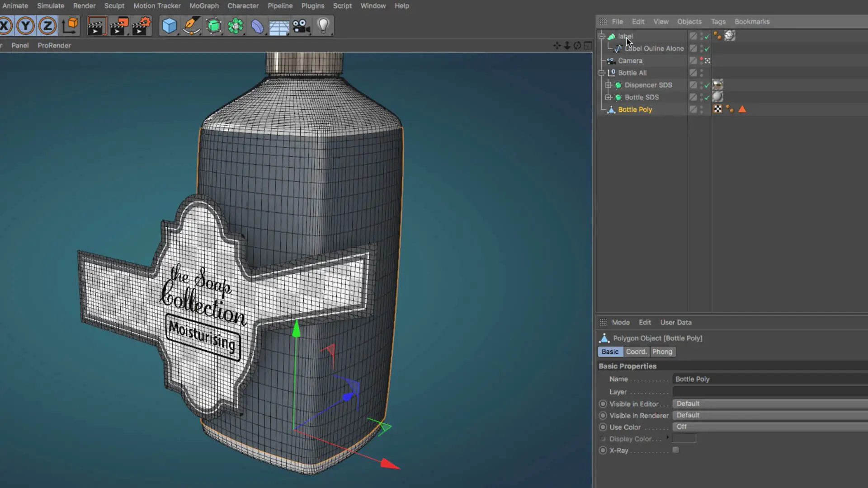The height and width of the screenshot is (488, 868).
Task: Click layer icon of Bottle All row
Action: click(693, 73)
